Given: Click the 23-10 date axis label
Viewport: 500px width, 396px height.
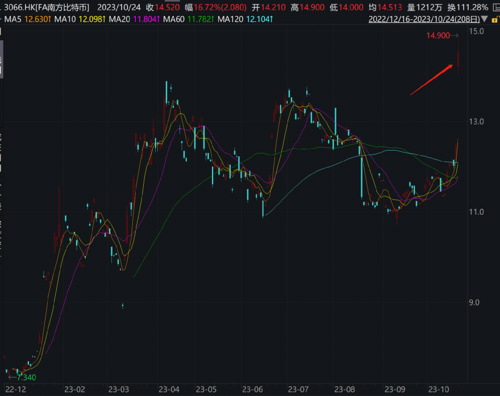Looking at the screenshot, I should (x=439, y=389).
